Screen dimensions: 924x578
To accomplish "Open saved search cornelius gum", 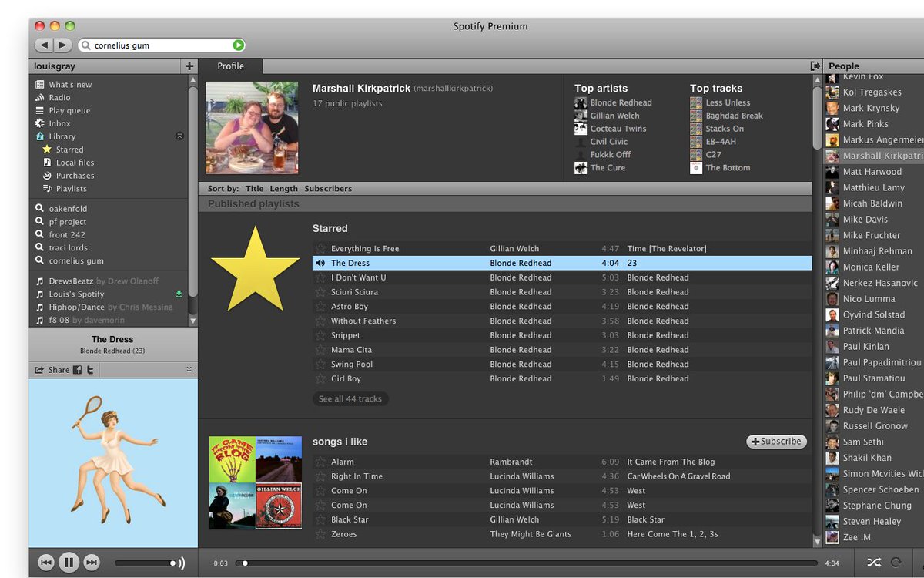I will coord(76,261).
